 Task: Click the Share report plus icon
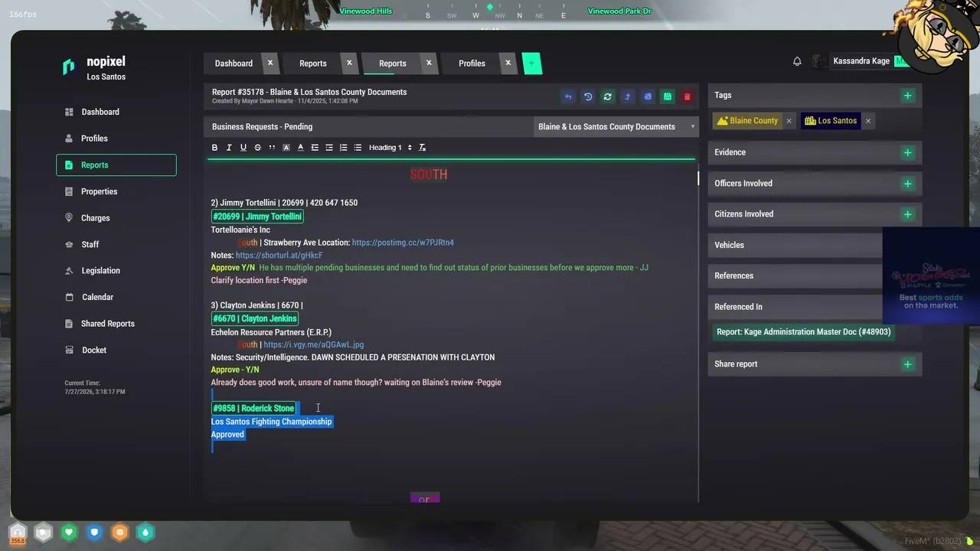point(907,364)
